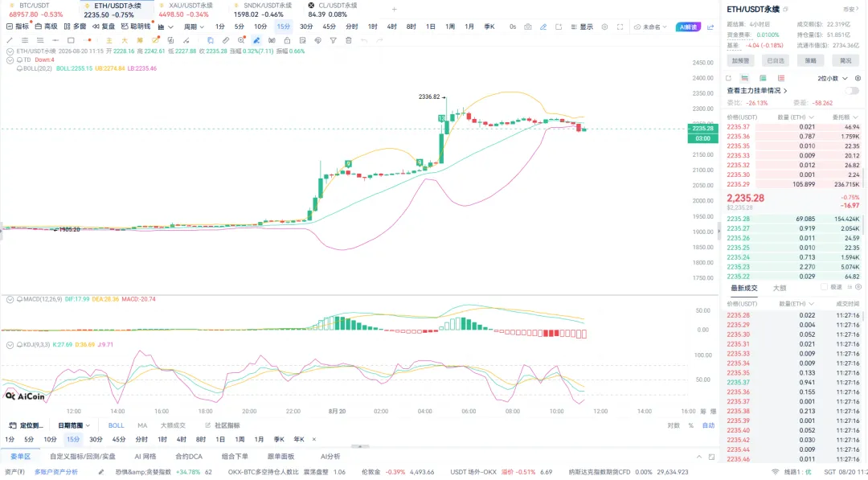
Task: Click the 定位到 locate button
Action: coord(27,425)
